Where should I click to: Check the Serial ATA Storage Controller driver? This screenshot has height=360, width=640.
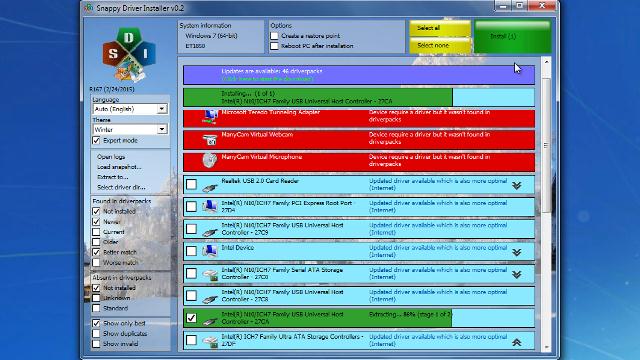coord(191,273)
